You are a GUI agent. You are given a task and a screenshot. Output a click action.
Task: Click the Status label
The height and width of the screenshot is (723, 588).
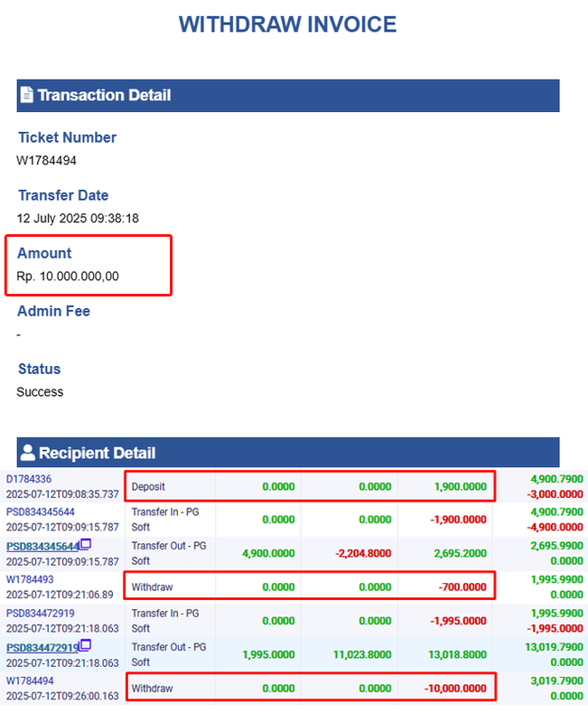pos(39,369)
